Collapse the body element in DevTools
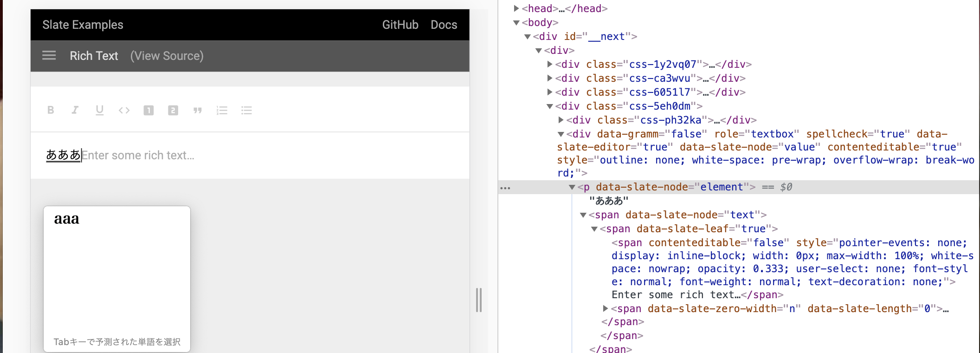Screen dimensions: 980x353 click(516, 22)
